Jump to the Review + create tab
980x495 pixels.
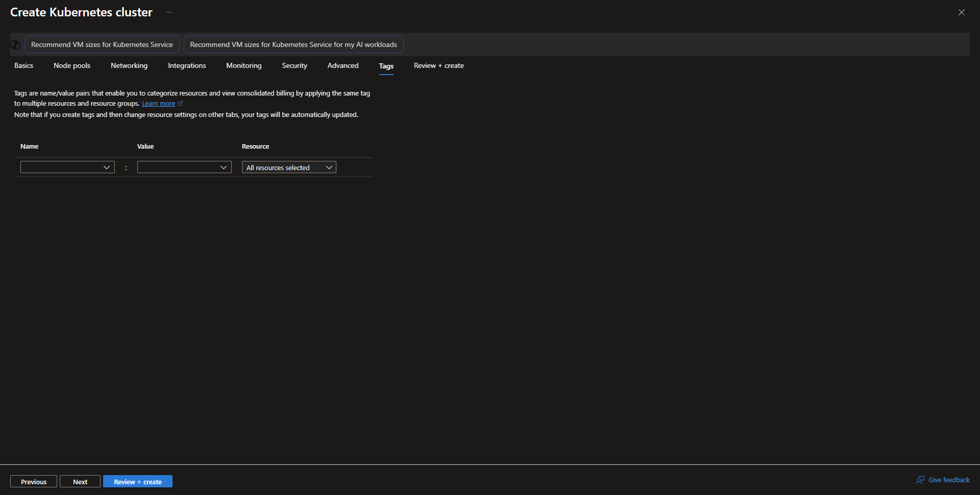pos(439,66)
